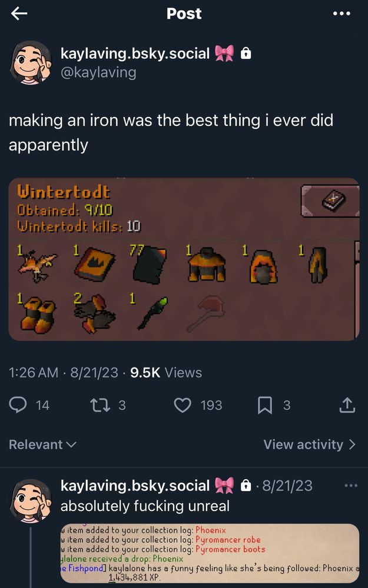Viewport: 368px width, 588px height.
Task: Tap the share upload icon
Action: pos(347,405)
